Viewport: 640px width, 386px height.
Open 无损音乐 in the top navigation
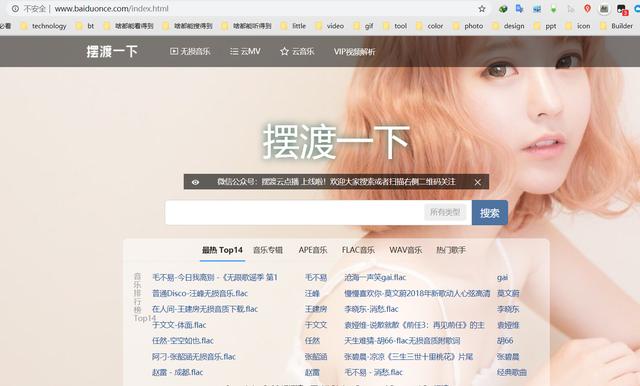pyautogui.click(x=190, y=51)
